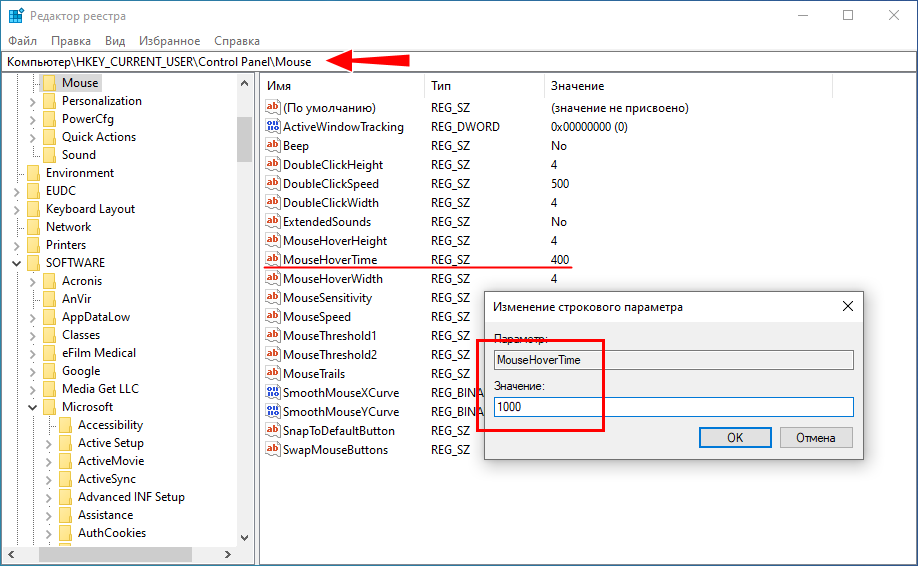Screen dimensions: 918x566
Task: Select the Media Get LLC key
Action: (x=100, y=389)
